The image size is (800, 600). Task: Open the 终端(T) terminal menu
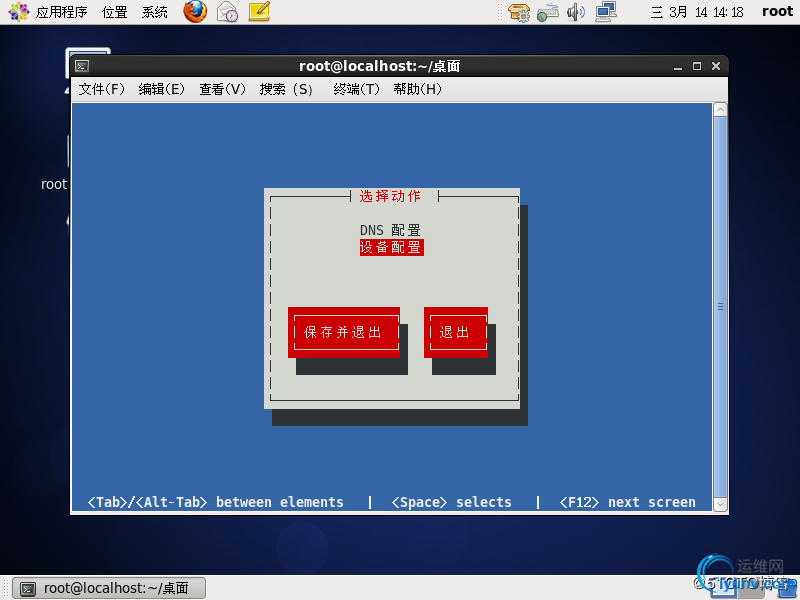click(356, 89)
